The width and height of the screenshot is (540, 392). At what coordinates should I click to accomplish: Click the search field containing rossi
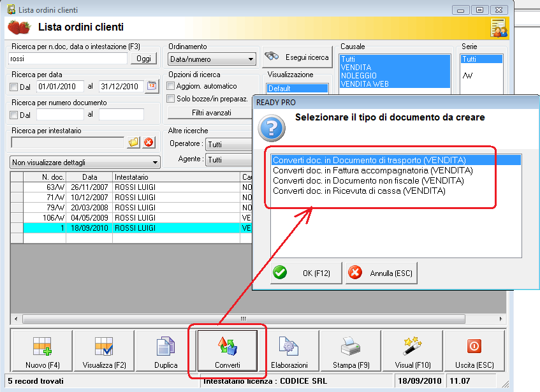[68, 59]
